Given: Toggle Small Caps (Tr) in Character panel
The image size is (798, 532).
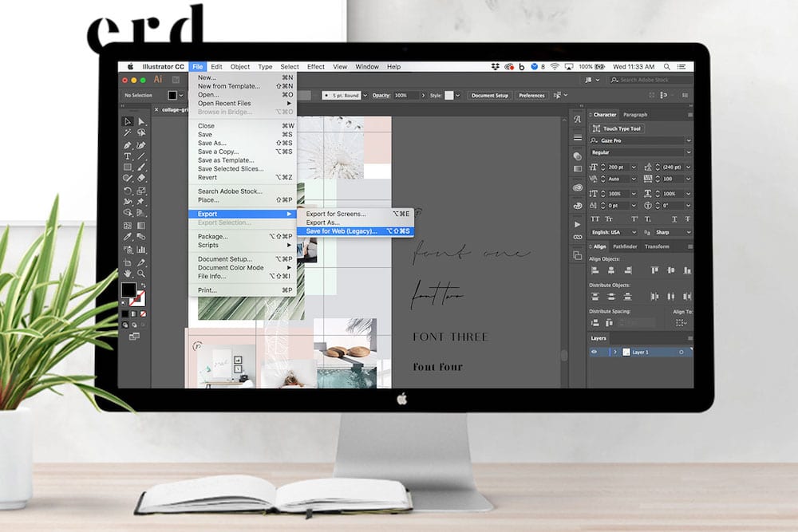Looking at the screenshot, I should point(609,219).
